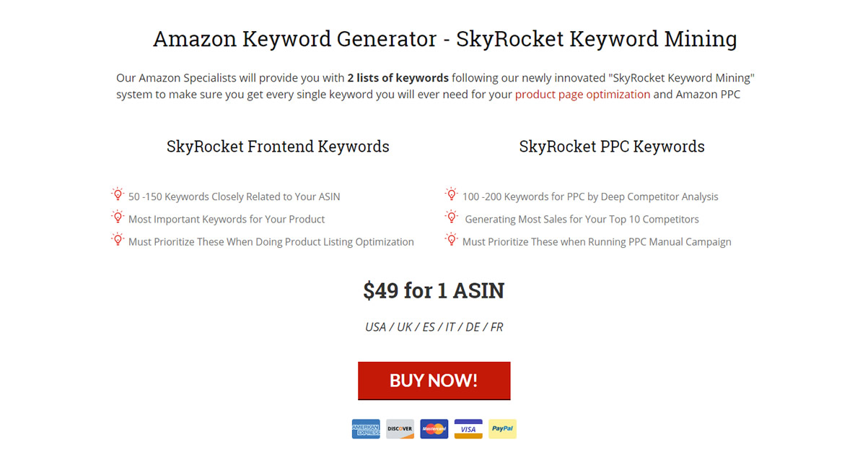
Task: Click the PayPal payment icon
Action: [502, 429]
